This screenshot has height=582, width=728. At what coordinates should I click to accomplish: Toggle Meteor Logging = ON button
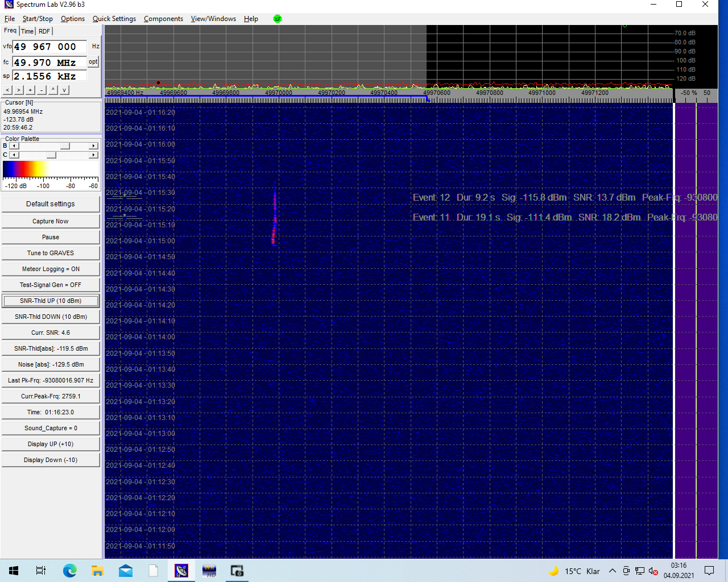point(51,269)
